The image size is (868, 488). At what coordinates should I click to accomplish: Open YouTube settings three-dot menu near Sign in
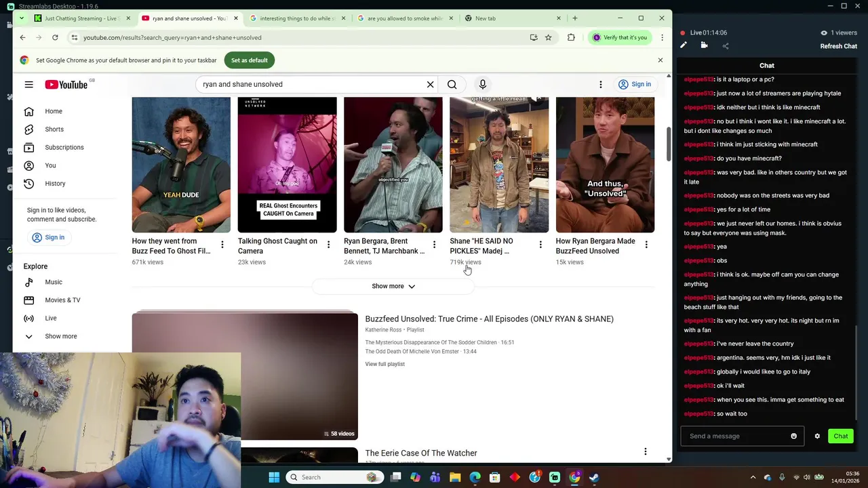click(600, 84)
